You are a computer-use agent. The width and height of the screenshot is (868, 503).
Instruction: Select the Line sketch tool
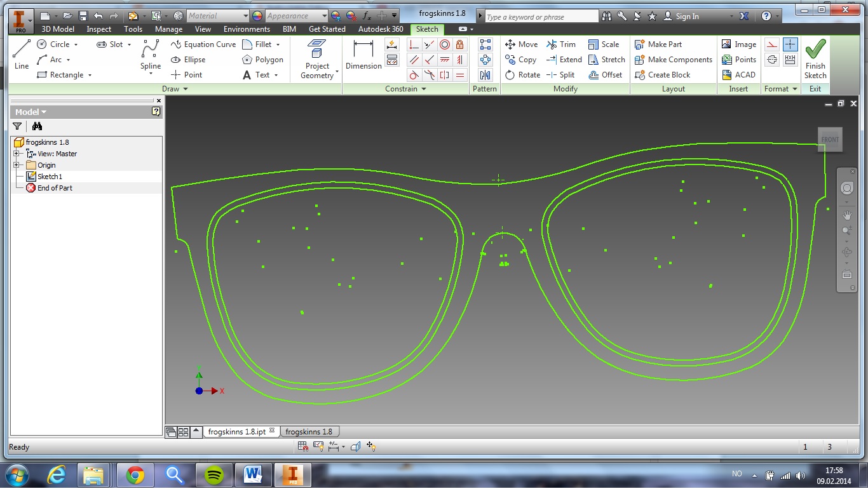pos(22,53)
